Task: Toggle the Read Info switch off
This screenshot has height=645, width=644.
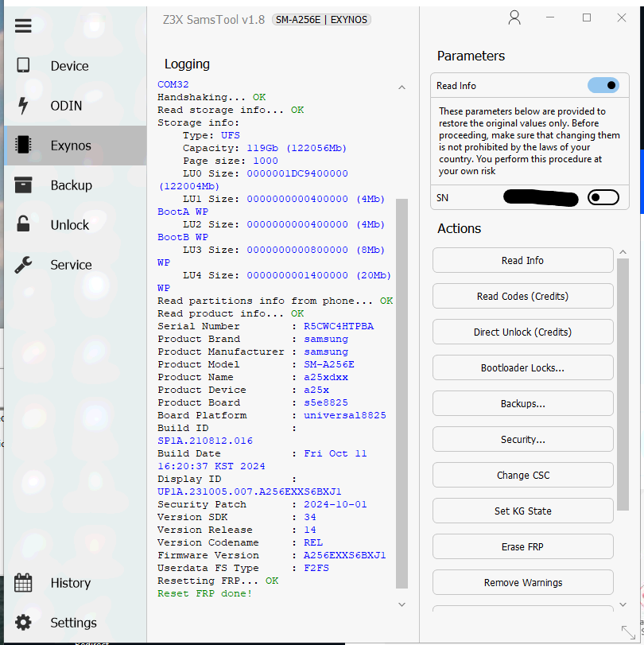Action: pyautogui.click(x=603, y=85)
